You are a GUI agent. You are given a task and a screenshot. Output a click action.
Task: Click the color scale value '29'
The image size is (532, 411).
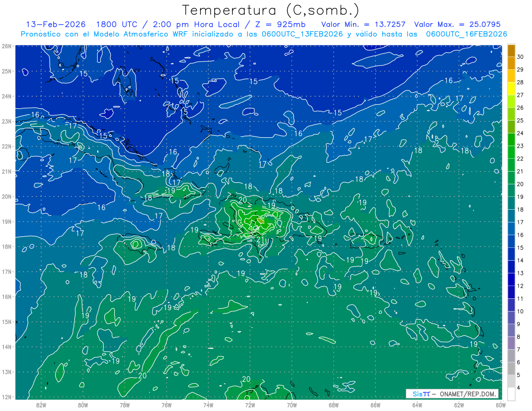[x=520, y=69]
